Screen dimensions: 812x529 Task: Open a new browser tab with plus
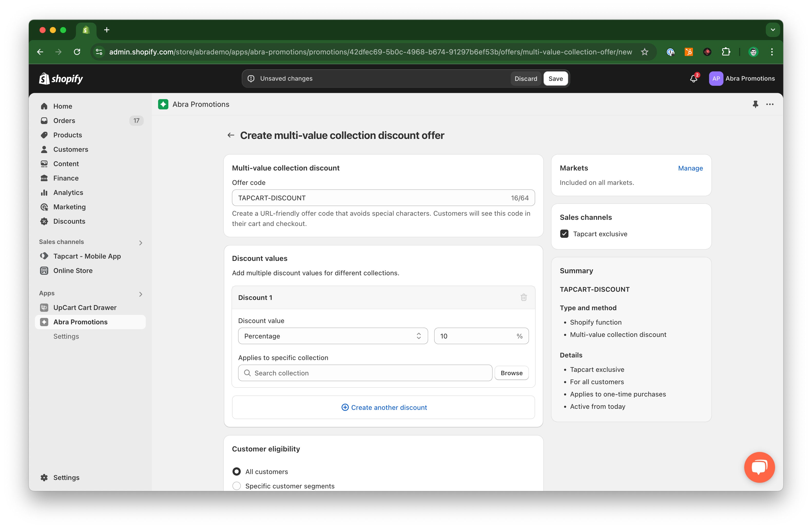(107, 30)
